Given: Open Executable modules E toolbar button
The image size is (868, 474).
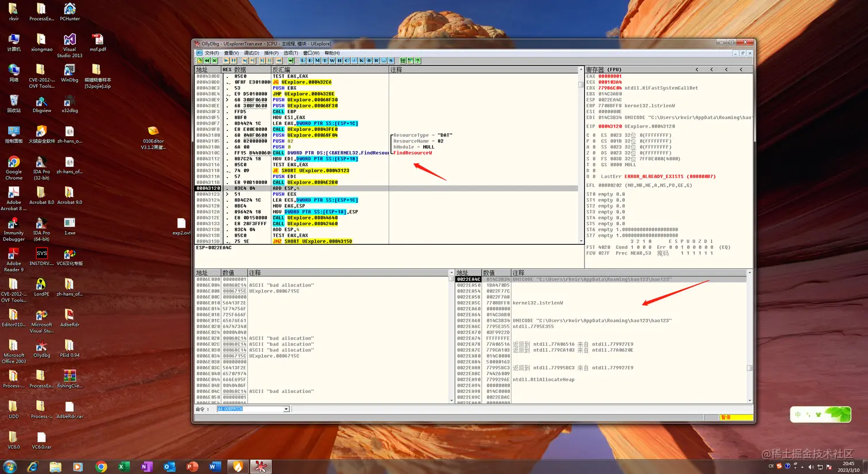Looking at the screenshot, I should point(310,60).
